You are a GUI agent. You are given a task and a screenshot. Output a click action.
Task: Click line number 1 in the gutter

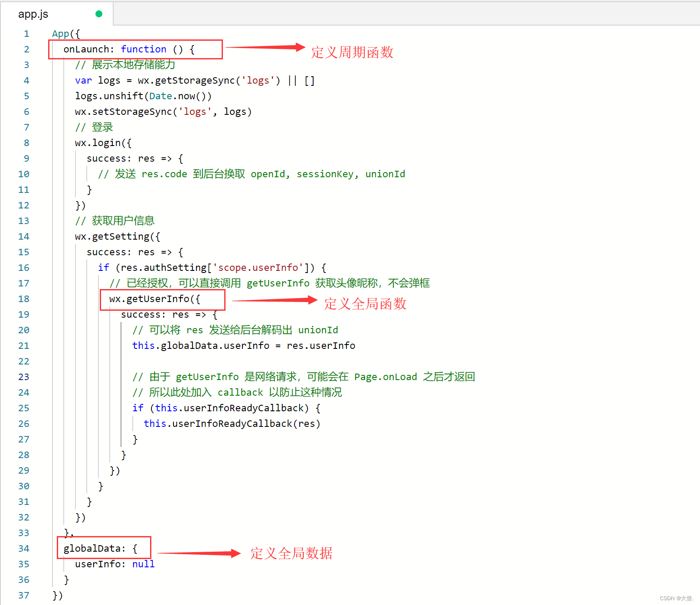point(26,34)
